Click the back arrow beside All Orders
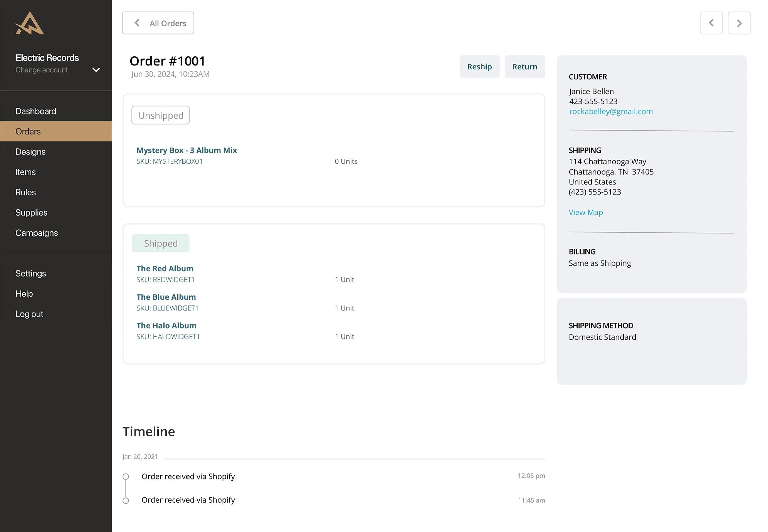Viewport: 768px width, 532px height. click(137, 23)
